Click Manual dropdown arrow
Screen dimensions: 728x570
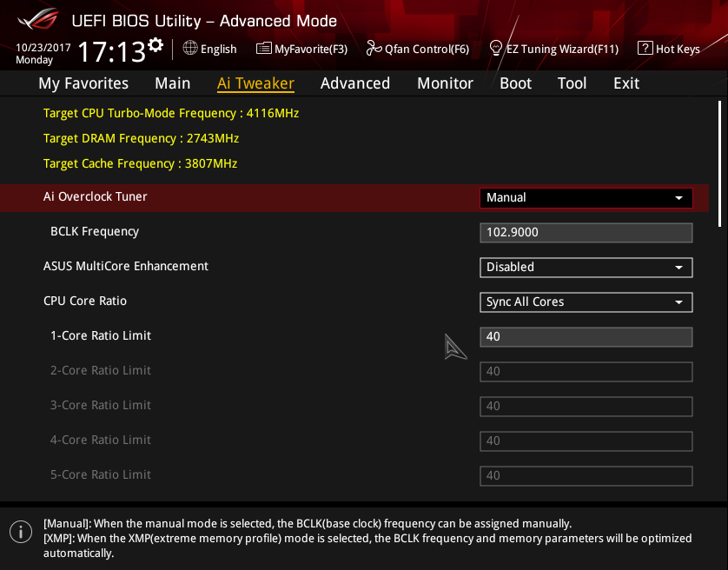click(x=678, y=198)
